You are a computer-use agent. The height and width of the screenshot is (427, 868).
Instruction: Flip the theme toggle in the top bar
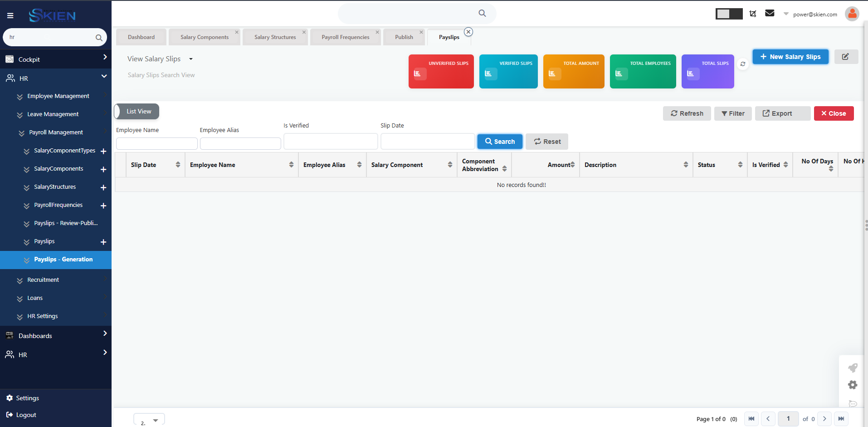point(729,14)
